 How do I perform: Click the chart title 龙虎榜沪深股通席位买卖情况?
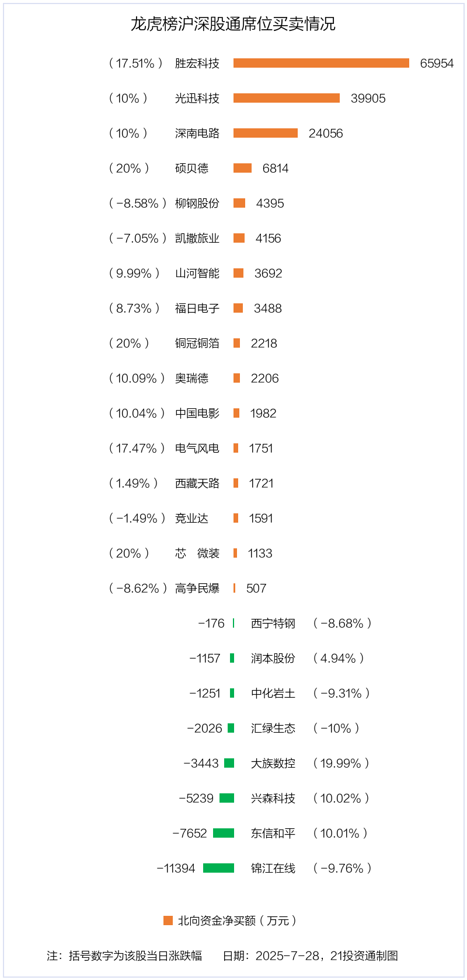(x=233, y=24)
